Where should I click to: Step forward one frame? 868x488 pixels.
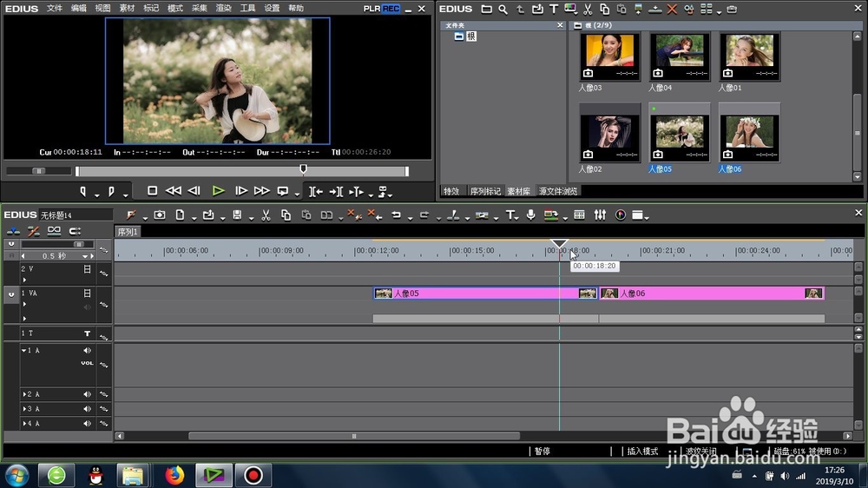tap(241, 191)
